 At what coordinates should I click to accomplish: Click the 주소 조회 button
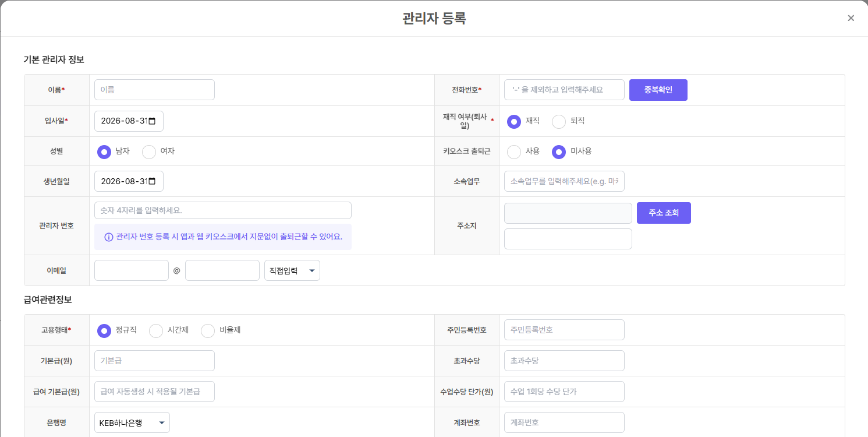tap(664, 213)
